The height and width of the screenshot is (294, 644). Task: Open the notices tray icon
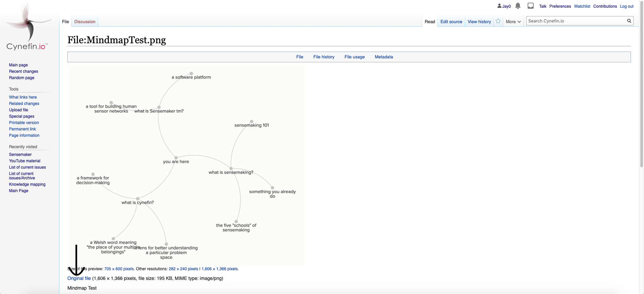[531, 6]
